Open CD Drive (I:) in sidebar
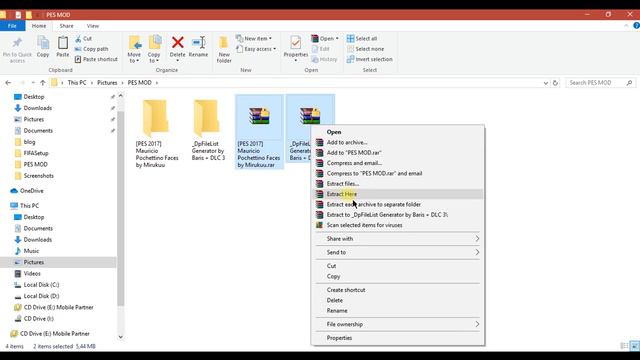 point(38,318)
